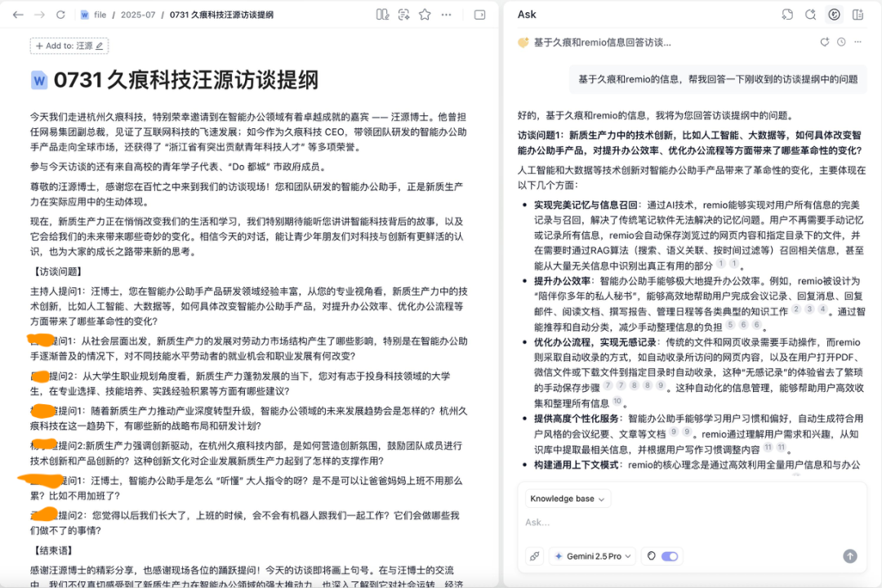Click bold text 访谈问题1 in the answer
Viewport: 882px width, 588px height.
[x=540, y=135]
